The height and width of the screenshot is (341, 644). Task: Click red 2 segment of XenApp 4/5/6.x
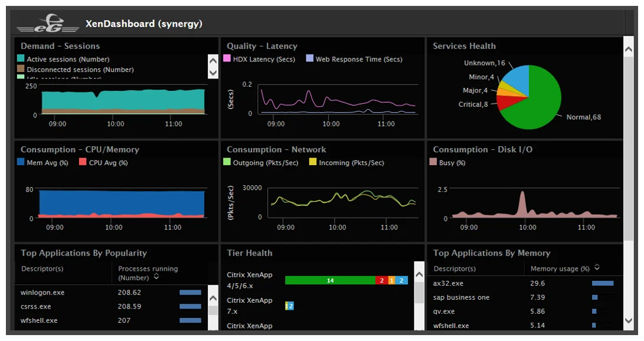[x=381, y=280]
